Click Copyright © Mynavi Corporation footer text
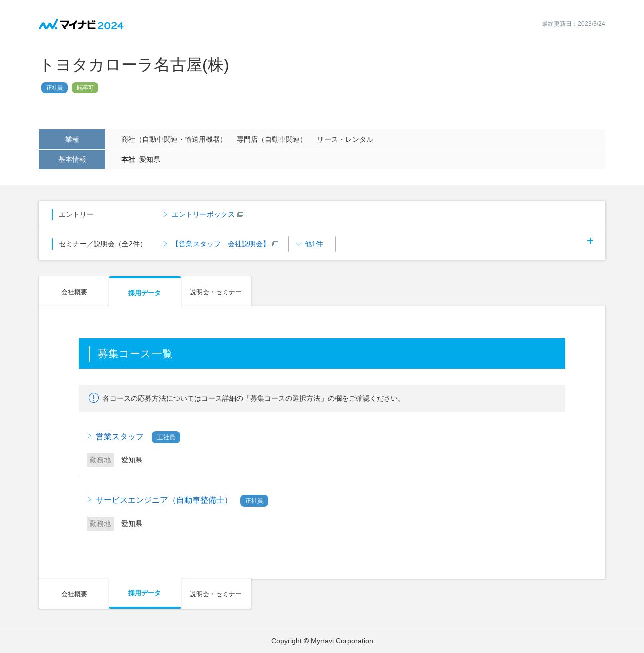The height and width of the screenshot is (653, 644). point(322,641)
